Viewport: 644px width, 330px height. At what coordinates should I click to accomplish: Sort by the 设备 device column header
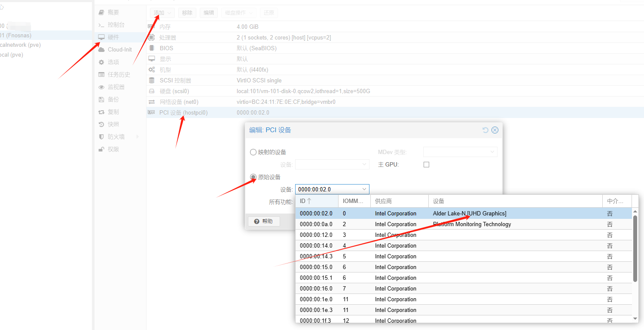coord(516,201)
